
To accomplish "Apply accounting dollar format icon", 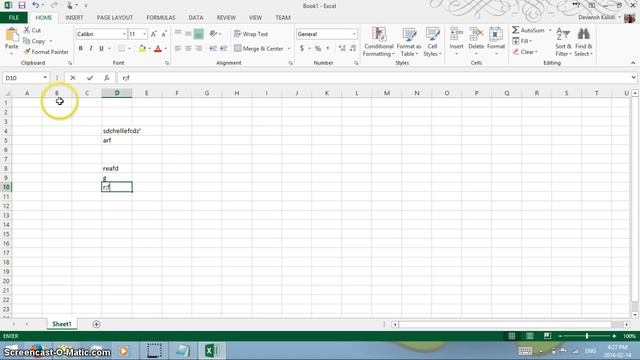I will click(x=302, y=49).
